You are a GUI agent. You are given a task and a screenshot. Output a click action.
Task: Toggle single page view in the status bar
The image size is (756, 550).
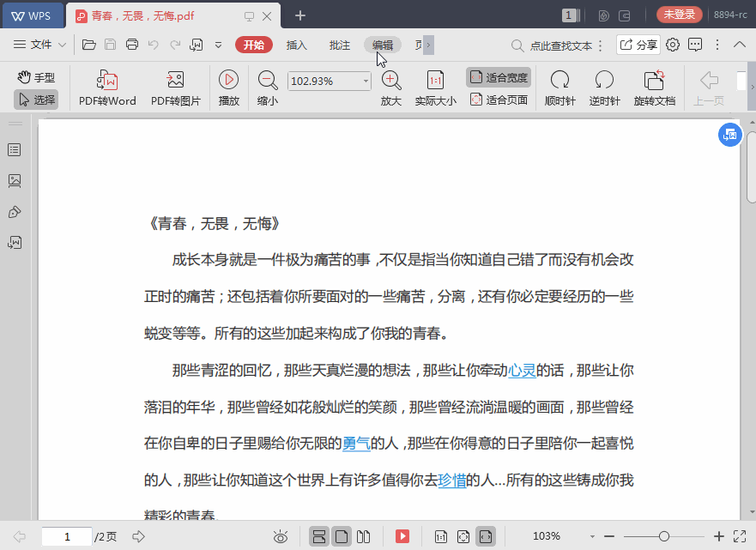[x=342, y=536]
